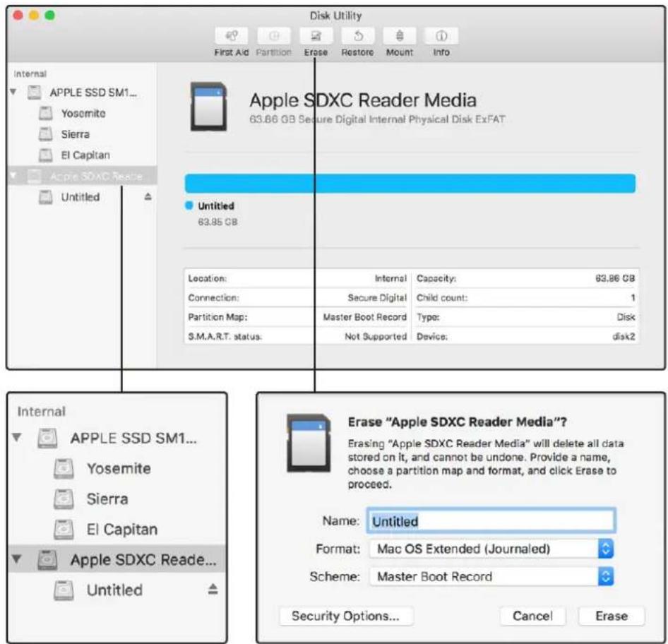Collapse Apple SDXC Reader triangle in main window sidebar
668x644 pixels.
click(13, 176)
